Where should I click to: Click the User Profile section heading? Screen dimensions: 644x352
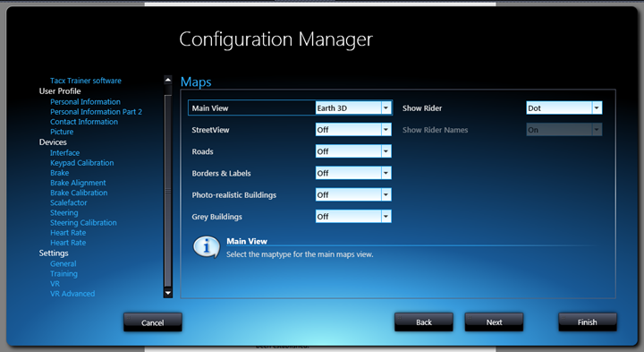tap(60, 90)
